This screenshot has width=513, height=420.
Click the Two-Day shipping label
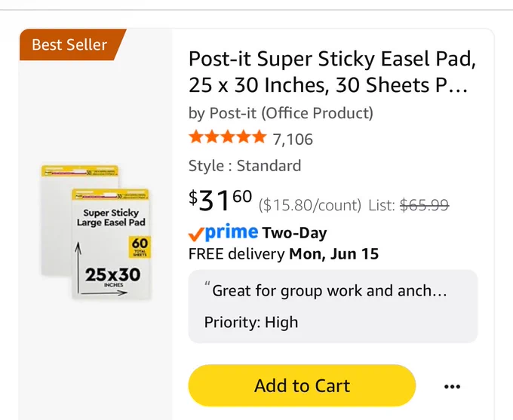(294, 233)
